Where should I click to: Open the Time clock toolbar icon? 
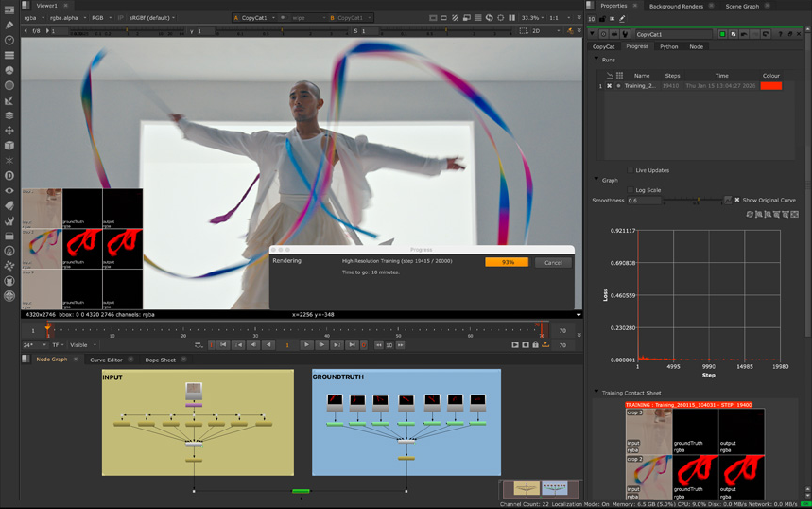[x=9, y=41]
